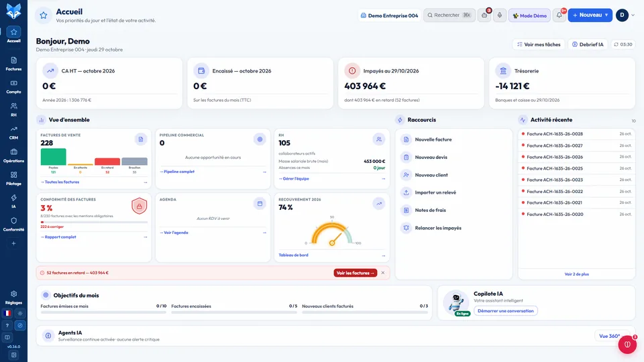The height and width of the screenshot is (362, 644).
Task: Open the book documentation icon in sidebar
Action: pos(7,337)
